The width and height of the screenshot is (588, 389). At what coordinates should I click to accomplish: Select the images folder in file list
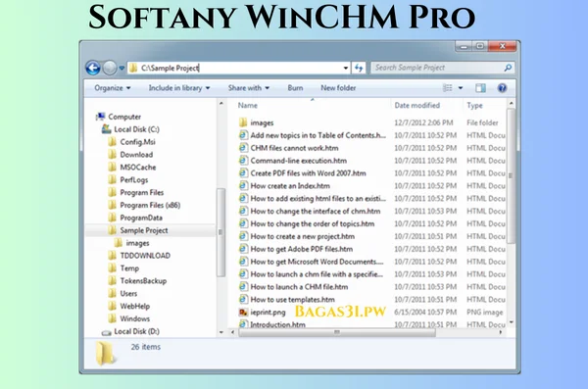pos(256,122)
